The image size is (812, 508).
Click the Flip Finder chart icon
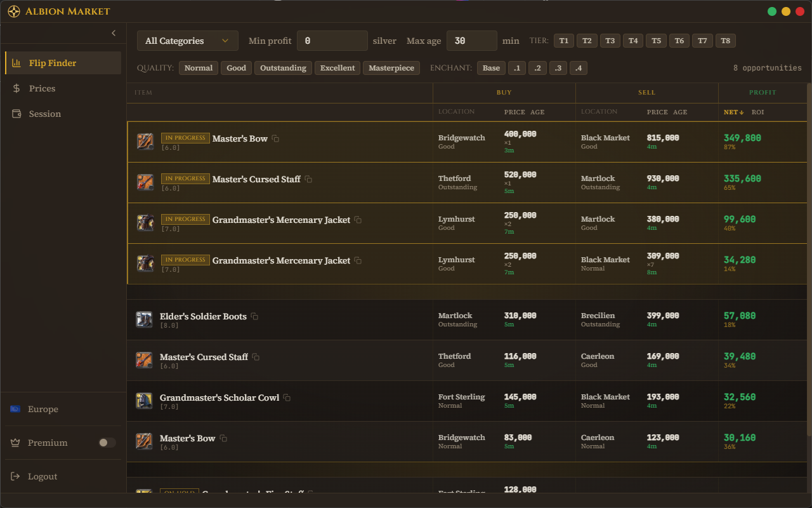pyautogui.click(x=16, y=63)
